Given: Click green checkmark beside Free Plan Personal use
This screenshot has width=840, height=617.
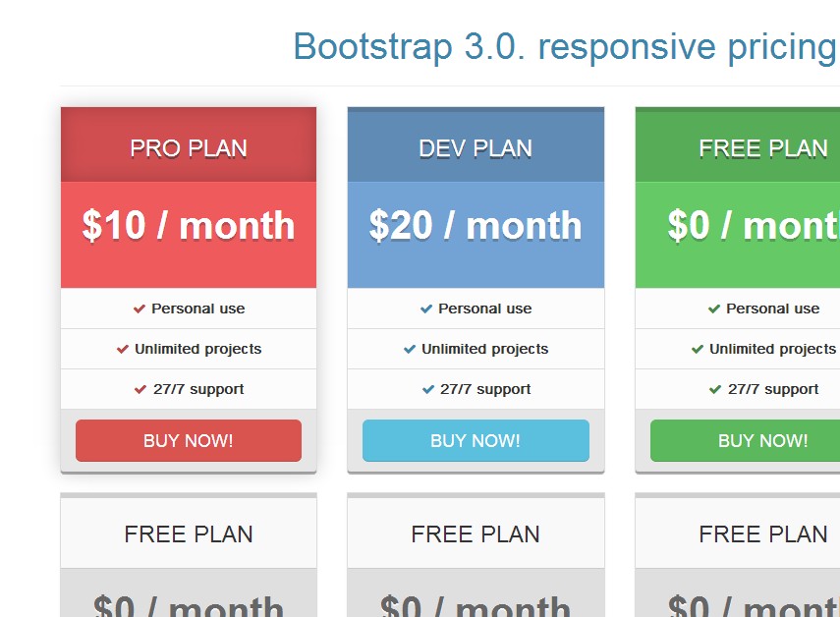Looking at the screenshot, I should point(714,308).
